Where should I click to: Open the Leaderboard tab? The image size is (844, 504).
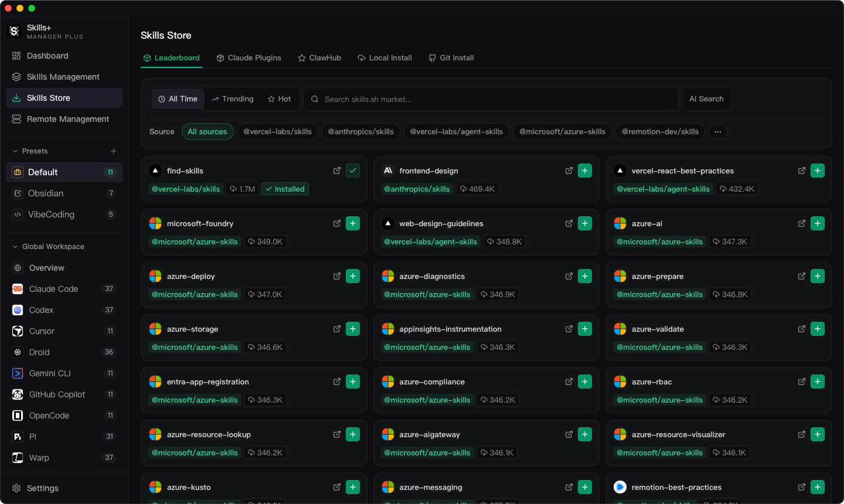172,58
